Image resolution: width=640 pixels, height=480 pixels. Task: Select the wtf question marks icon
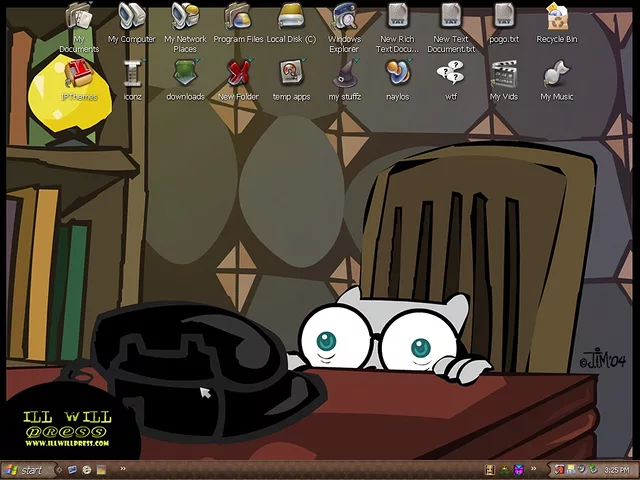451,73
